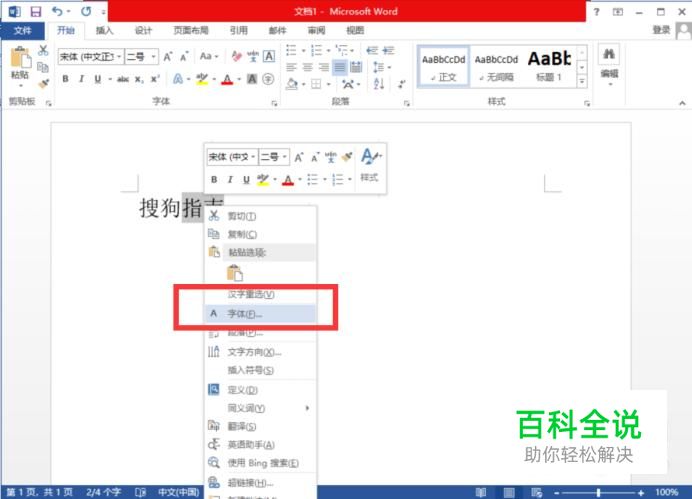Click the distributed alignment icon in ribbon
This screenshot has width=692, height=499.
(x=356, y=67)
